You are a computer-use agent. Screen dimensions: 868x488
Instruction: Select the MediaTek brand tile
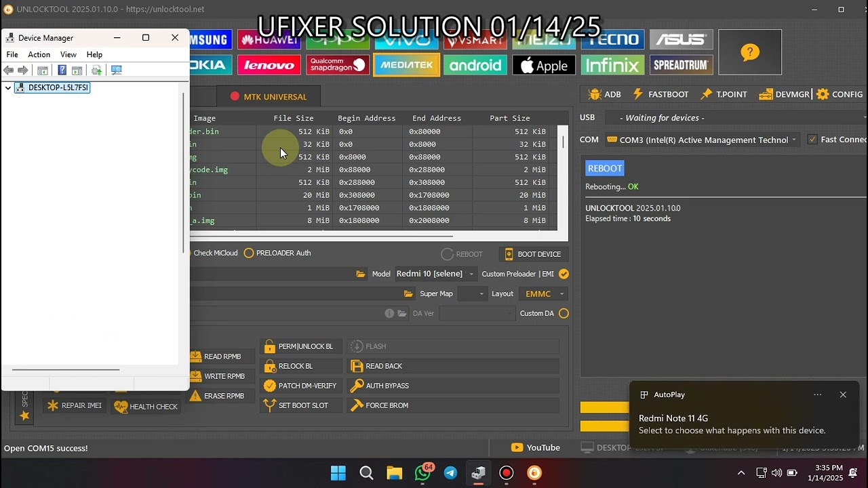coord(406,65)
